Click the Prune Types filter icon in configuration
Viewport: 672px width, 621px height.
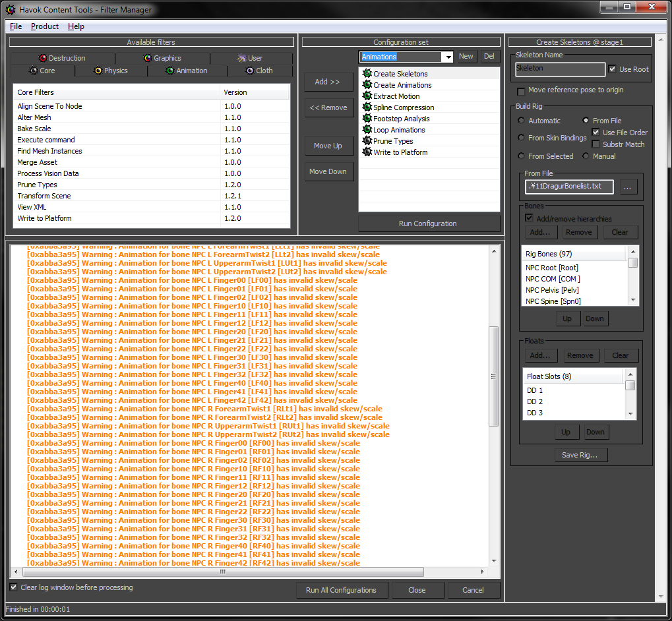367,140
